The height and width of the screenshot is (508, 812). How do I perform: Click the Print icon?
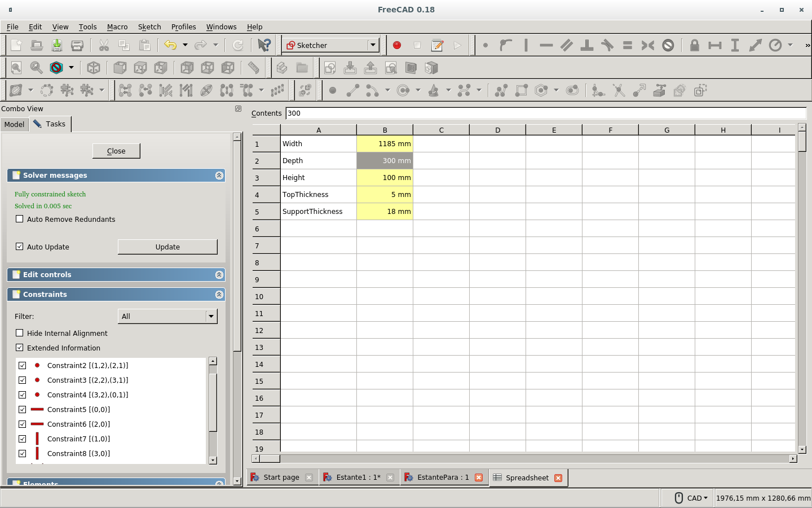77,45
